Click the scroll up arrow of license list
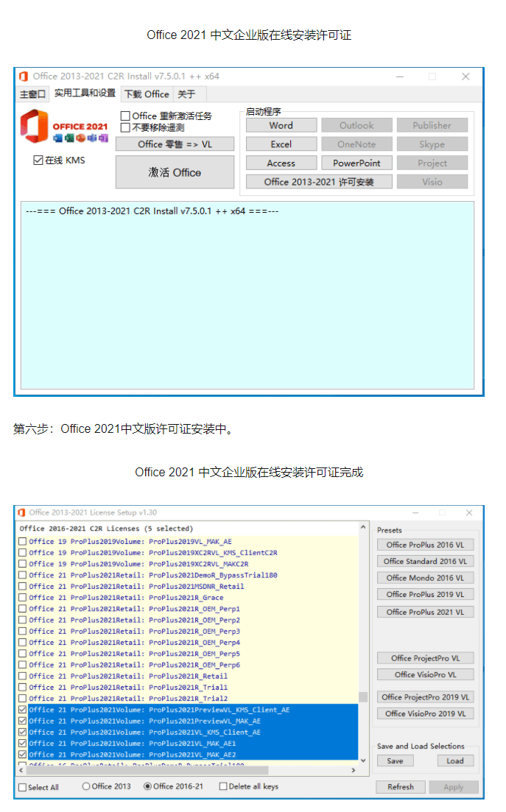The width and height of the screenshot is (506, 812). click(363, 527)
